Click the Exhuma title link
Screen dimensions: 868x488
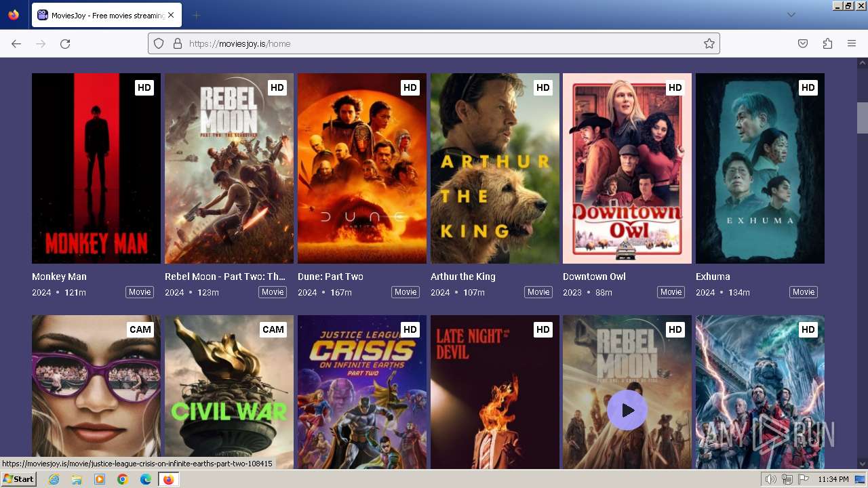coord(713,277)
